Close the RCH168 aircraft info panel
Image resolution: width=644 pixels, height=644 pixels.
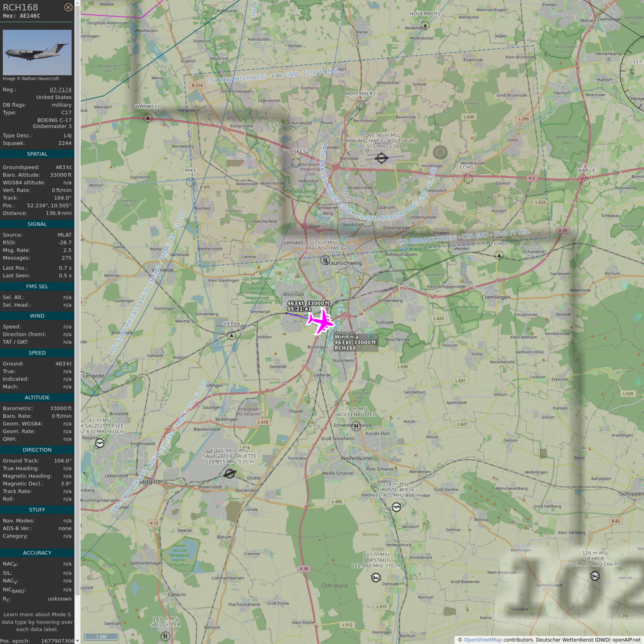coord(68,7)
